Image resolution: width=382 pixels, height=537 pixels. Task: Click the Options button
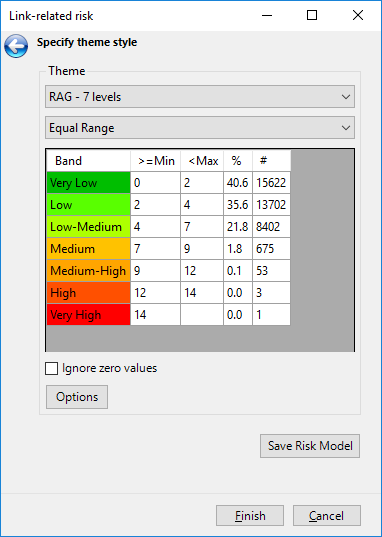click(77, 397)
